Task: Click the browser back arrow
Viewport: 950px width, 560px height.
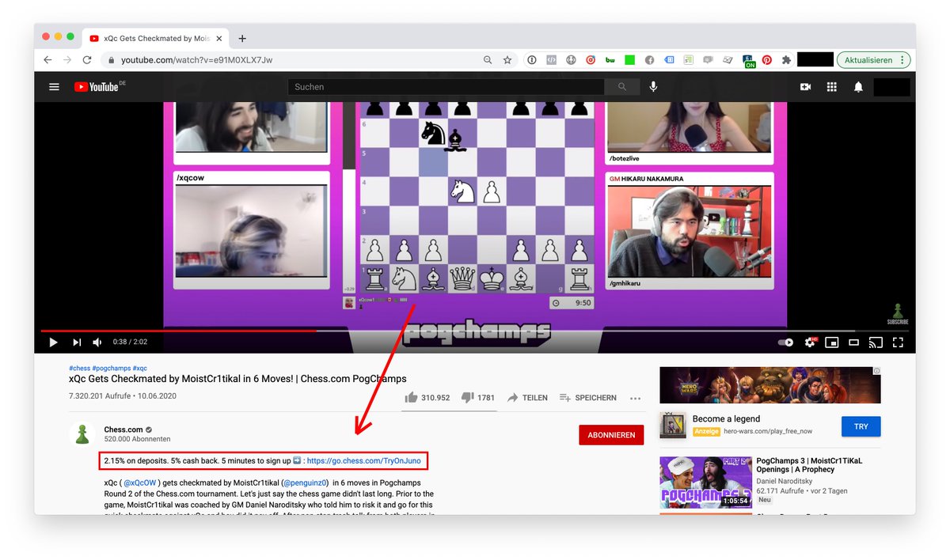Action: [47, 60]
